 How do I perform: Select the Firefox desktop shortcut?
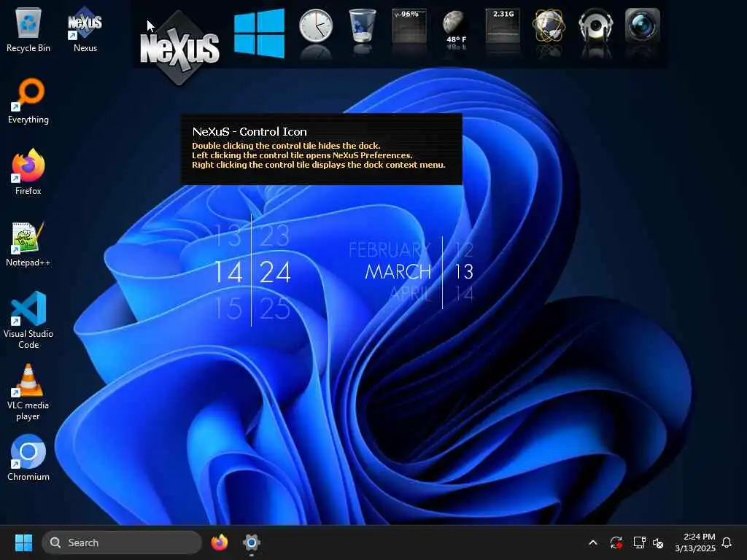click(x=28, y=172)
